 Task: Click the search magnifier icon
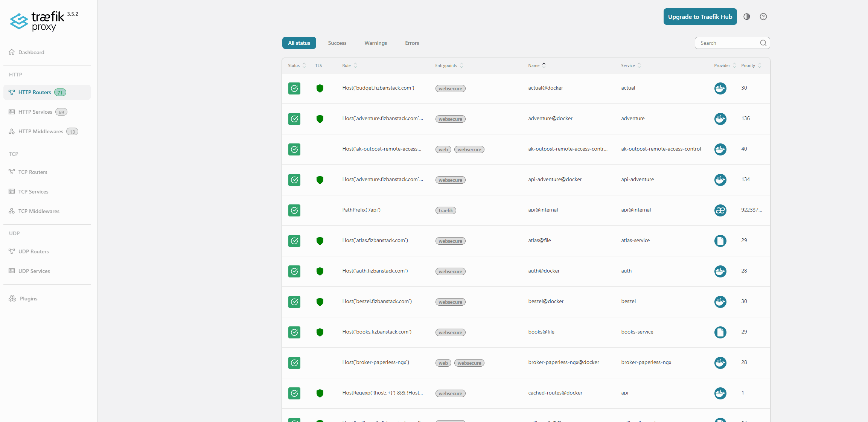763,43
